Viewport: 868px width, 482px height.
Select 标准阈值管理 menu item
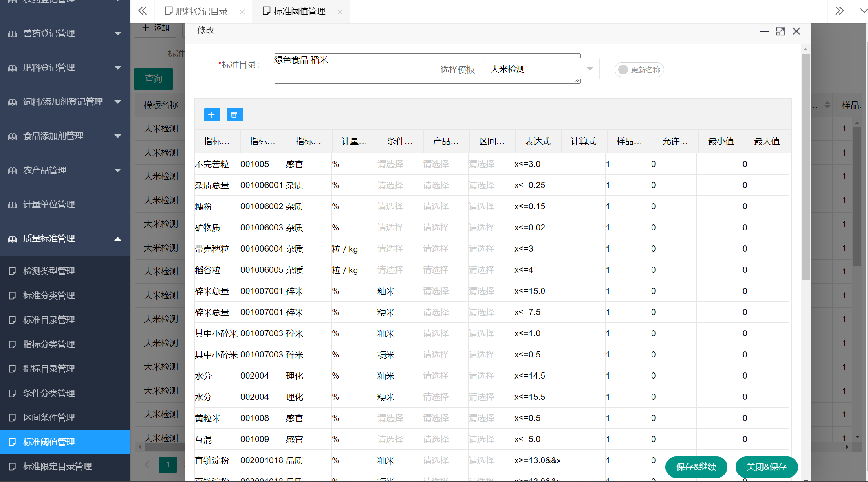click(65, 442)
